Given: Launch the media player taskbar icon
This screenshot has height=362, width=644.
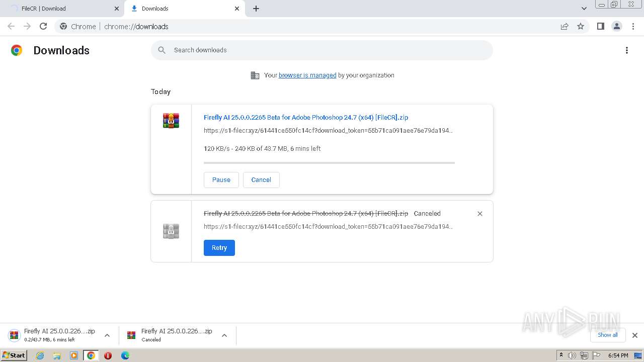Looking at the screenshot, I should [x=74, y=355].
